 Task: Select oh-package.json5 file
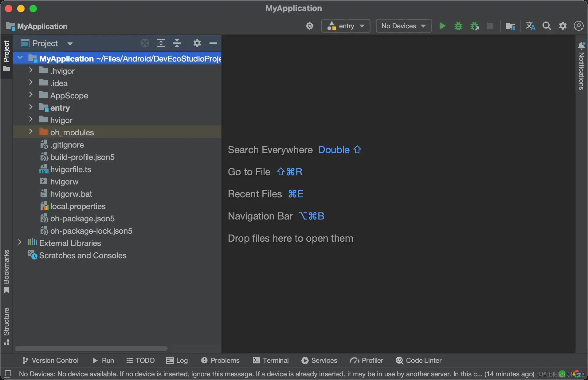(x=117, y=219)
